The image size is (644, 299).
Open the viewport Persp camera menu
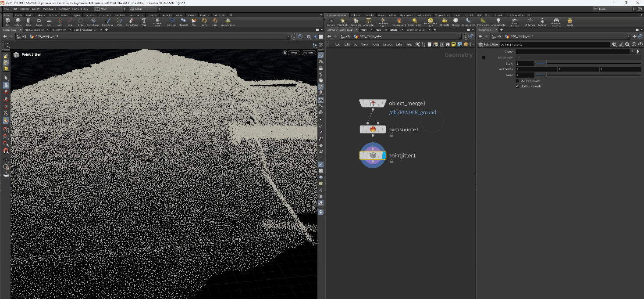pos(293,53)
